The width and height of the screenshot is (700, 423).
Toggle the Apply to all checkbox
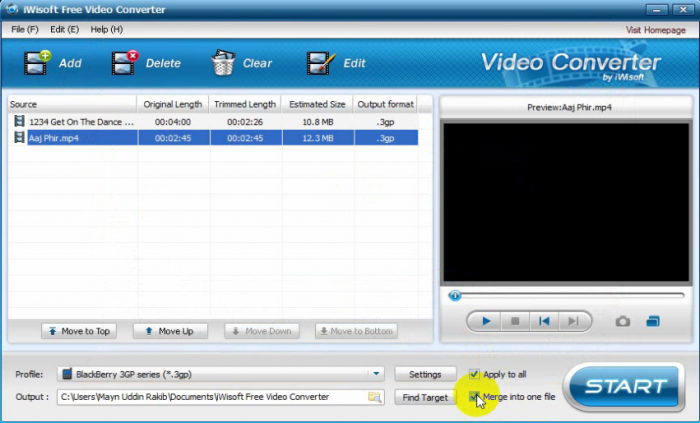point(474,374)
